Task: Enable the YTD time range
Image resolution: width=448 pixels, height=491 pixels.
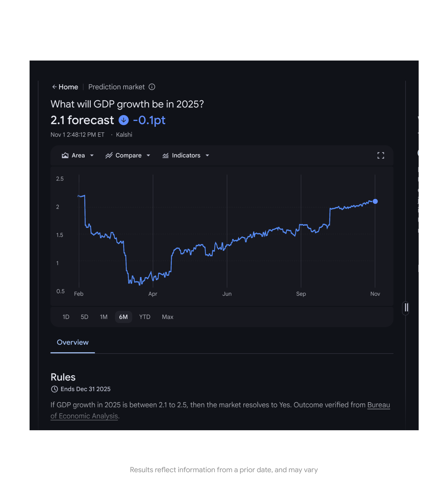Action: (144, 317)
